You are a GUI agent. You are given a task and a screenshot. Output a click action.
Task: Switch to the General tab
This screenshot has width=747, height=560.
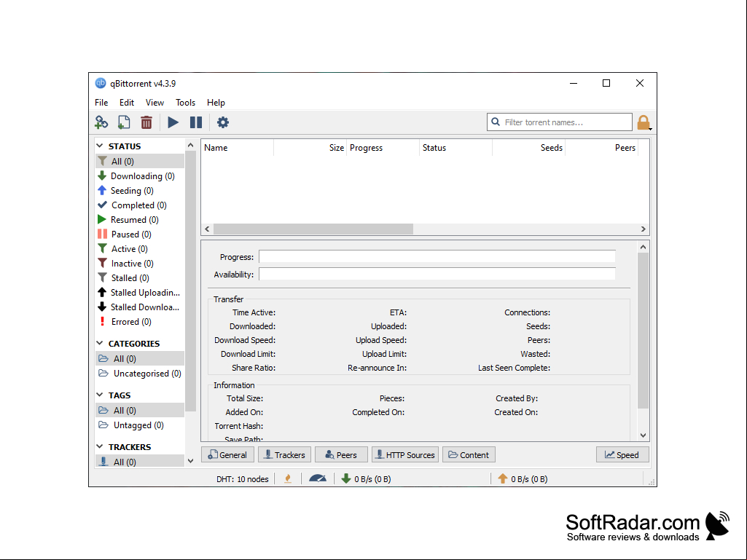click(227, 454)
